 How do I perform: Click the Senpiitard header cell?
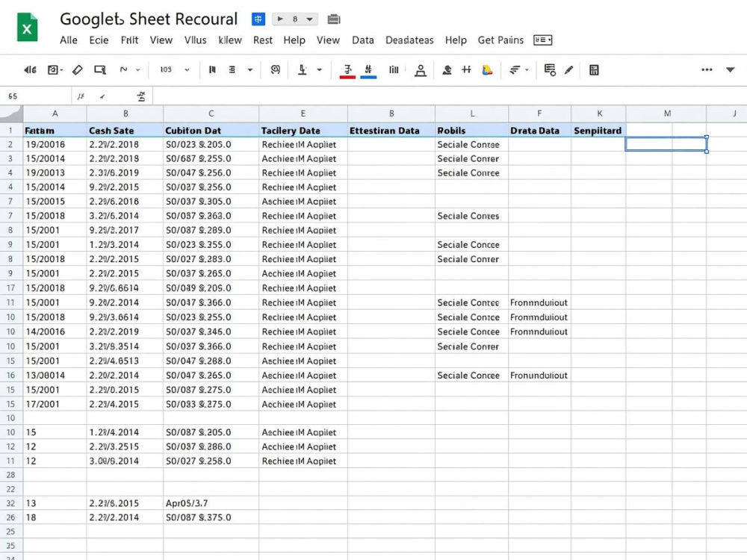coord(598,131)
